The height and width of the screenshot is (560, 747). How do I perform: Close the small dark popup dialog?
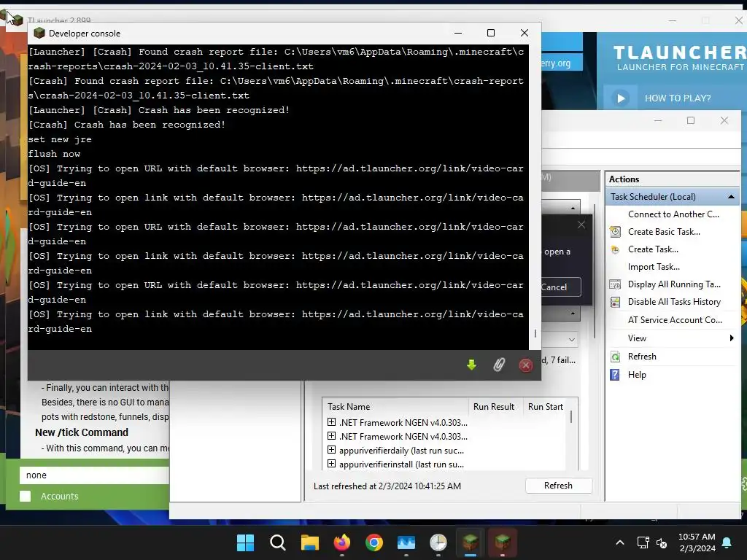[x=581, y=225]
